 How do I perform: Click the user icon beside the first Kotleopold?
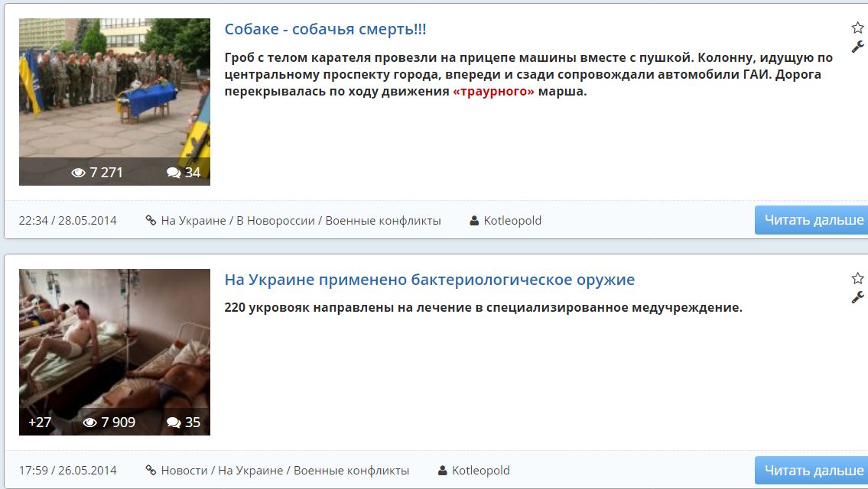coord(474,221)
